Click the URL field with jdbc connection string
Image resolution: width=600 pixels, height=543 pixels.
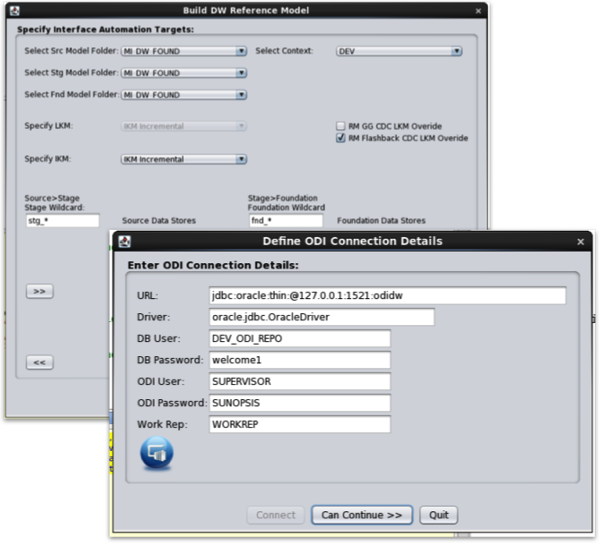pyautogui.click(x=387, y=295)
